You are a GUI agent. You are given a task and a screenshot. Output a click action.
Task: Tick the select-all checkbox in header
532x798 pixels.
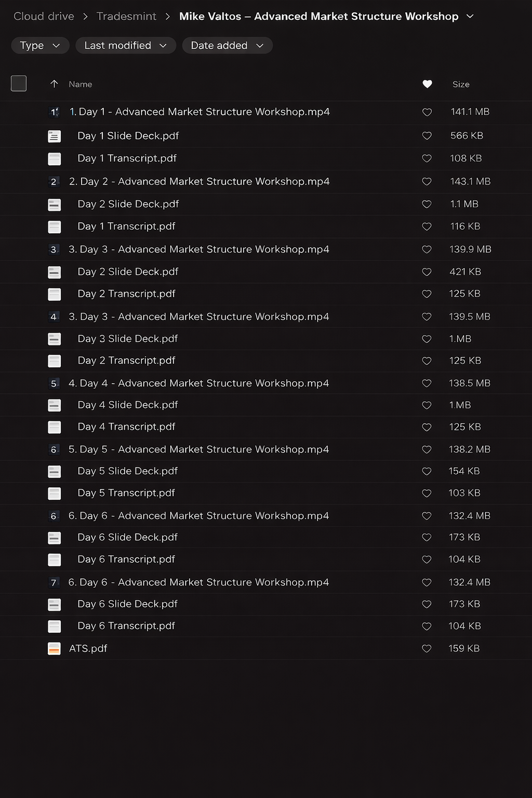pyautogui.click(x=19, y=84)
